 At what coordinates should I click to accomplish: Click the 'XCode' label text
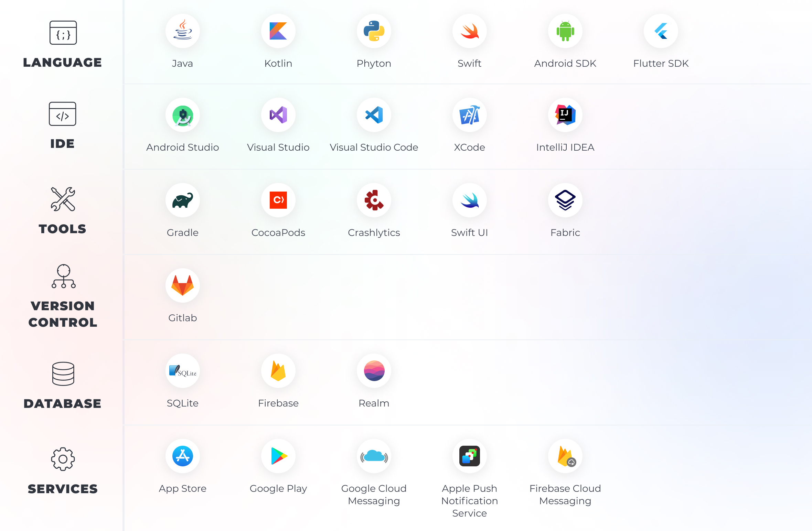[x=470, y=148]
